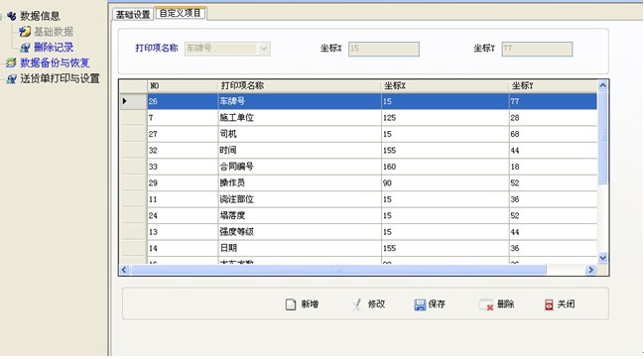The height and width of the screenshot is (359, 644).
Task: Open 数据备份与恢复 section
Action: pos(55,62)
